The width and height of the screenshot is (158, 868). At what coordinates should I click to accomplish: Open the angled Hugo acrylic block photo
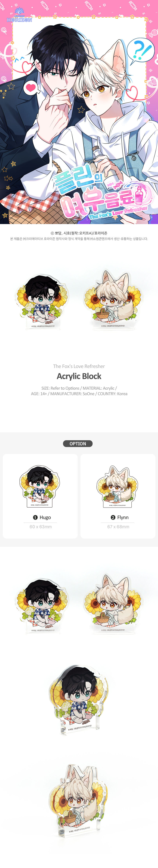77,701
